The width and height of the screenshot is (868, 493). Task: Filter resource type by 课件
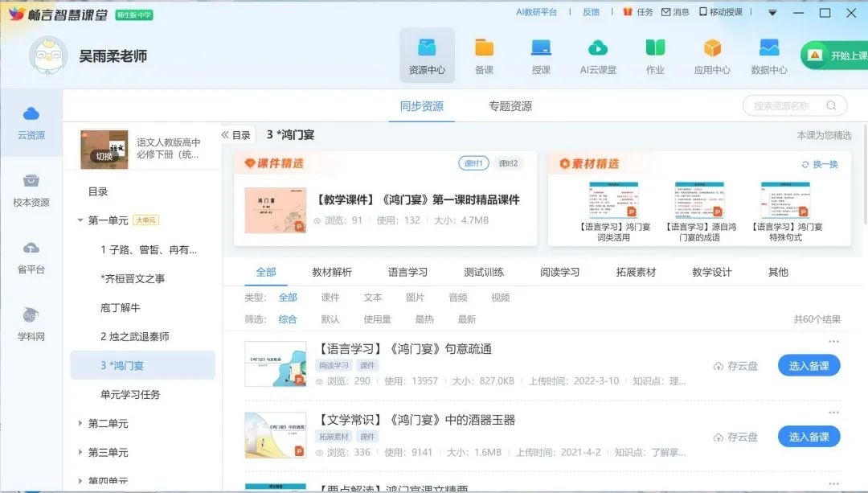(330, 298)
